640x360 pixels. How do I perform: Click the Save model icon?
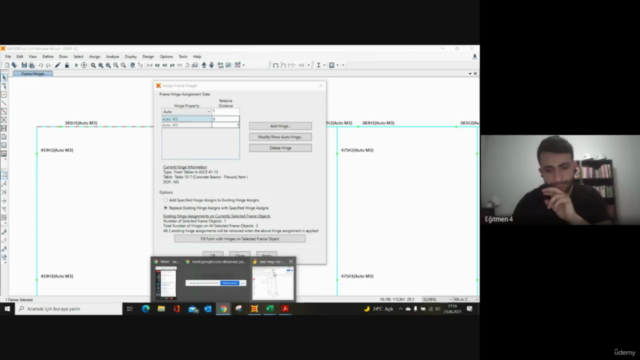click(x=24, y=65)
